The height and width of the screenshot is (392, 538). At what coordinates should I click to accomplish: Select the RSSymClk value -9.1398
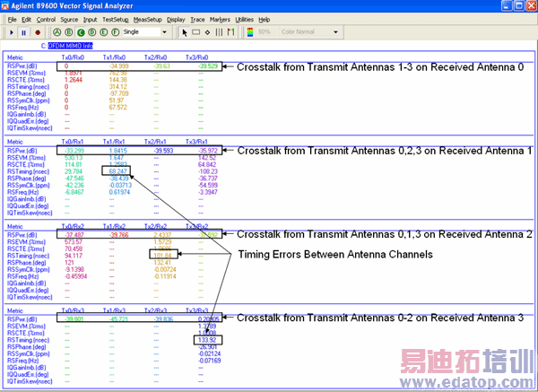click(x=74, y=269)
